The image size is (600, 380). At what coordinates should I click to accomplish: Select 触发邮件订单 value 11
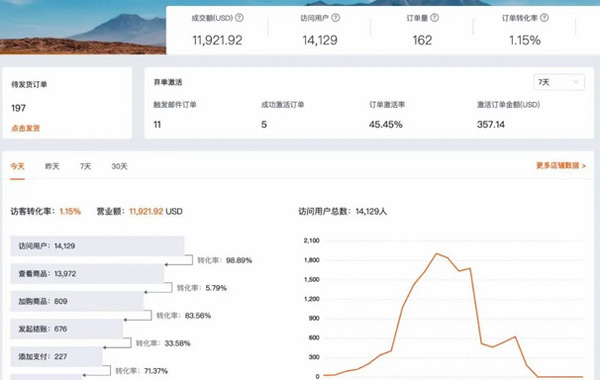157,124
